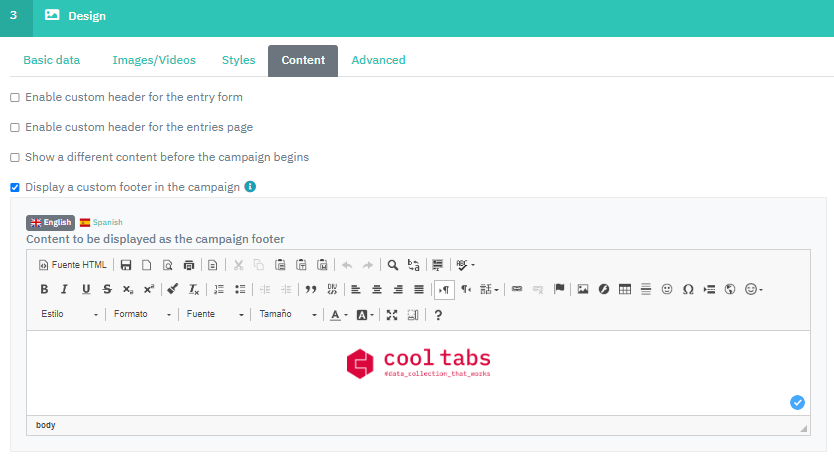Open the Tamaño font size dropdown
Screen dimensions: 834x460
point(287,314)
